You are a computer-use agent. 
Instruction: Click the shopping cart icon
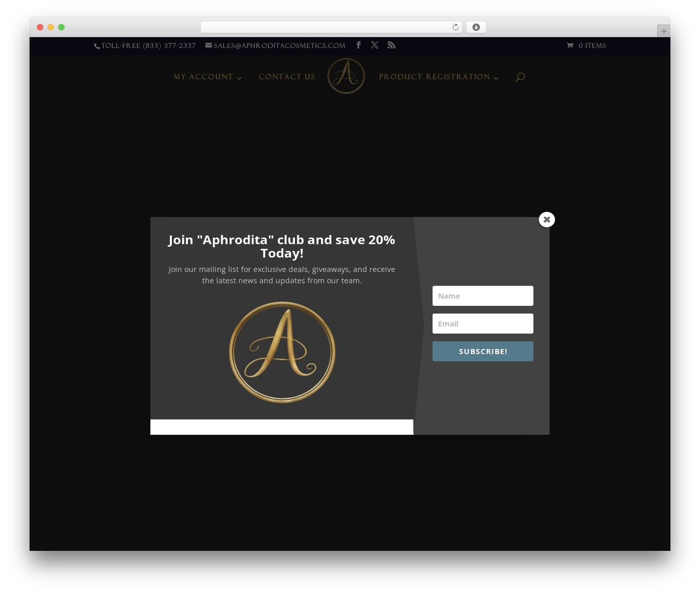(x=570, y=45)
